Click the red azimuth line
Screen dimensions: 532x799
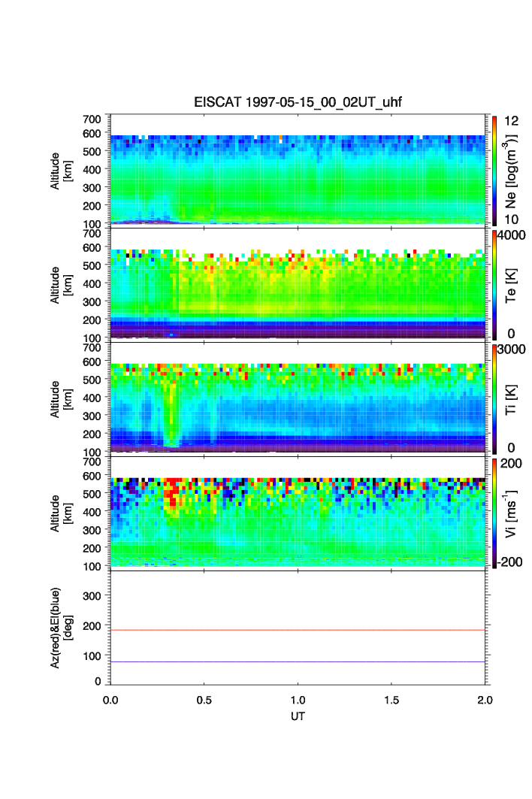(x=298, y=631)
